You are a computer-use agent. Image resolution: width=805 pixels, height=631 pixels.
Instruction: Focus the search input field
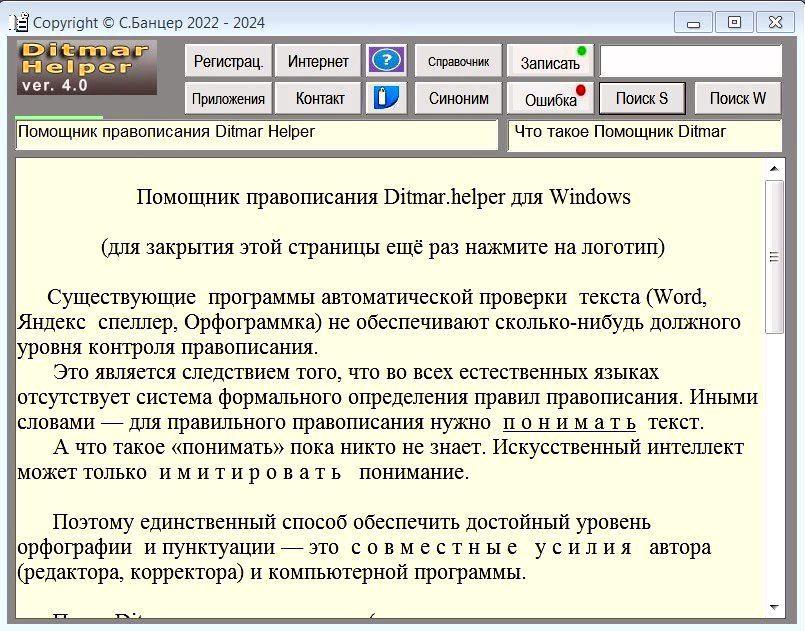[690, 61]
